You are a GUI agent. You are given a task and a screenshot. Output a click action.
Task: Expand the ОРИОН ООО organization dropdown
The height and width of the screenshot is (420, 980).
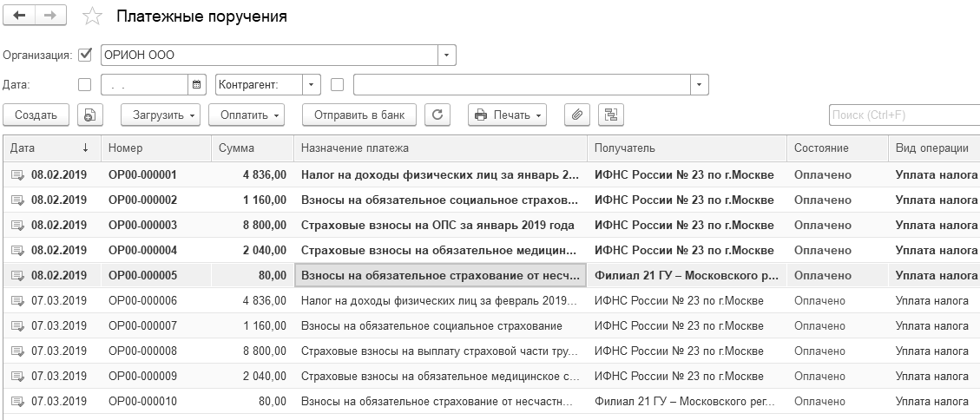[x=446, y=56]
